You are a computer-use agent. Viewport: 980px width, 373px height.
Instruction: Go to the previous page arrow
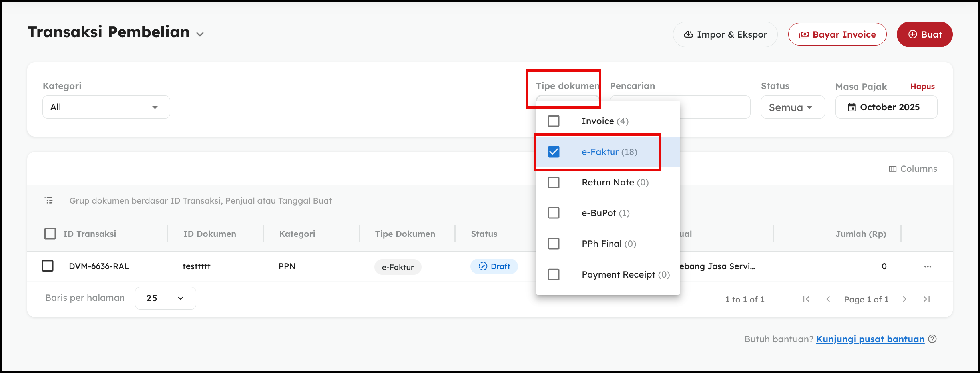pos(828,299)
